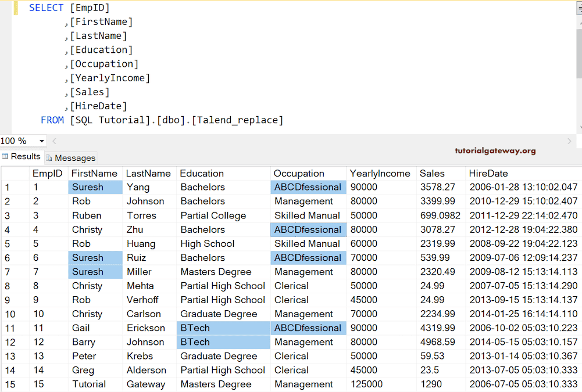Image resolution: width=582 pixels, height=392 pixels.
Task: Select row header number 8
Action: click(x=15, y=286)
